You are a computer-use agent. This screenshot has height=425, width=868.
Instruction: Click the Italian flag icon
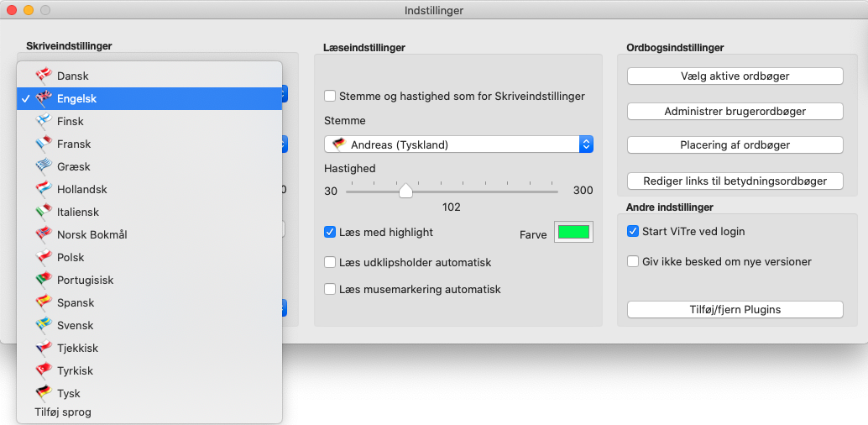click(44, 212)
